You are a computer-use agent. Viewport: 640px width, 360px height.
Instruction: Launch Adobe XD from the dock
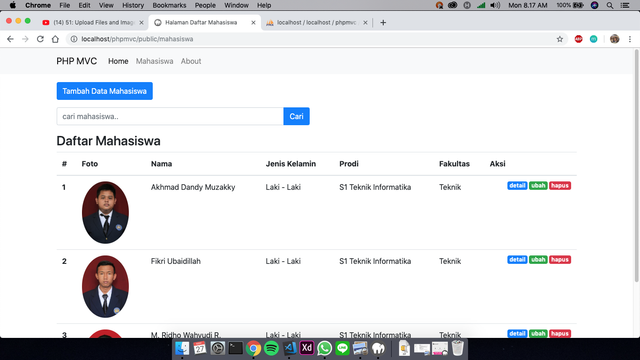point(307,348)
